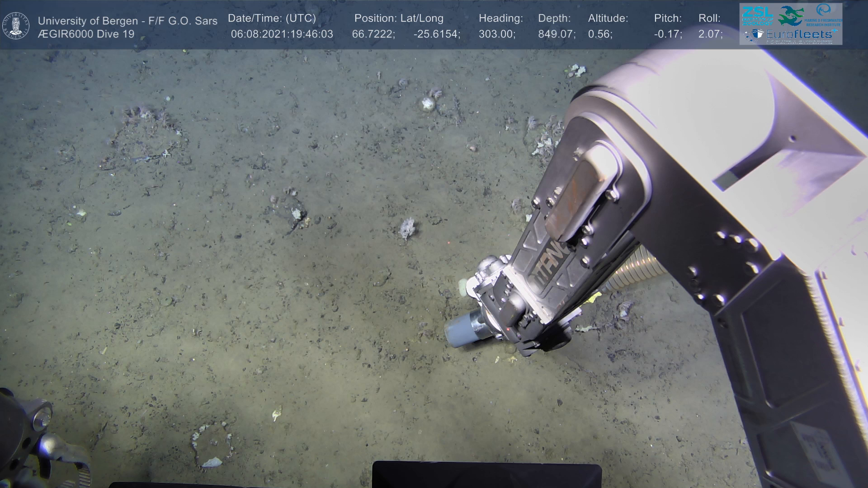The width and height of the screenshot is (868, 488).
Task: Select the timestamp 06:08:2021:19:46:03
Action: tap(282, 34)
